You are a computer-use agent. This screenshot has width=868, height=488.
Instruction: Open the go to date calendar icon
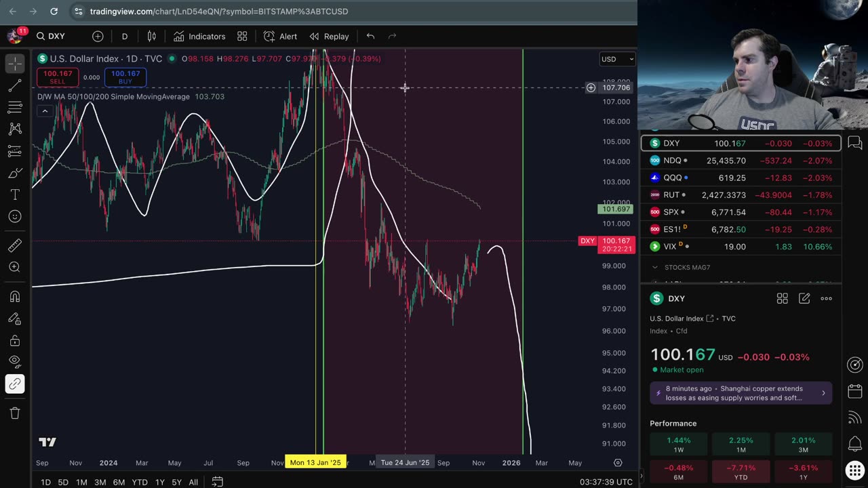(217, 482)
